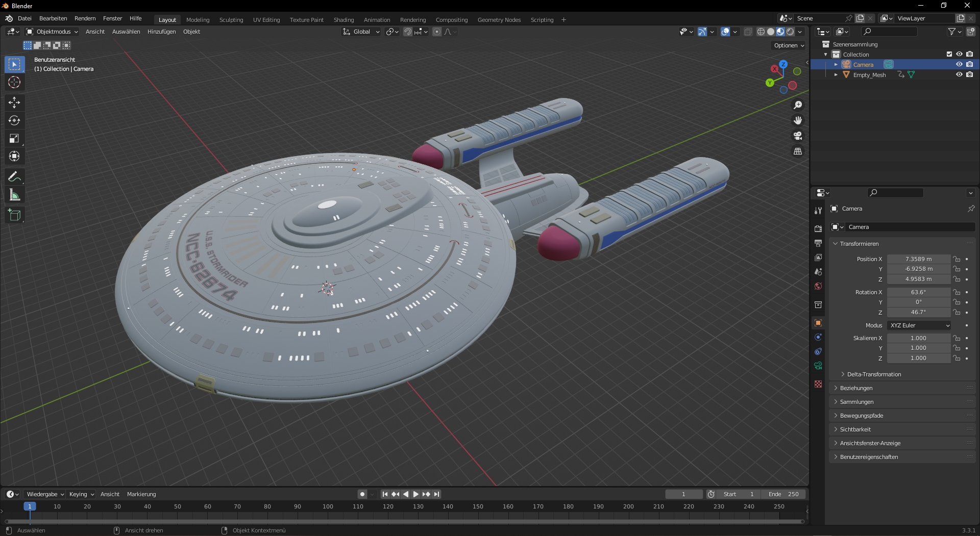Open the Object Constraints properties tab
The image size is (980, 536).
(x=818, y=351)
